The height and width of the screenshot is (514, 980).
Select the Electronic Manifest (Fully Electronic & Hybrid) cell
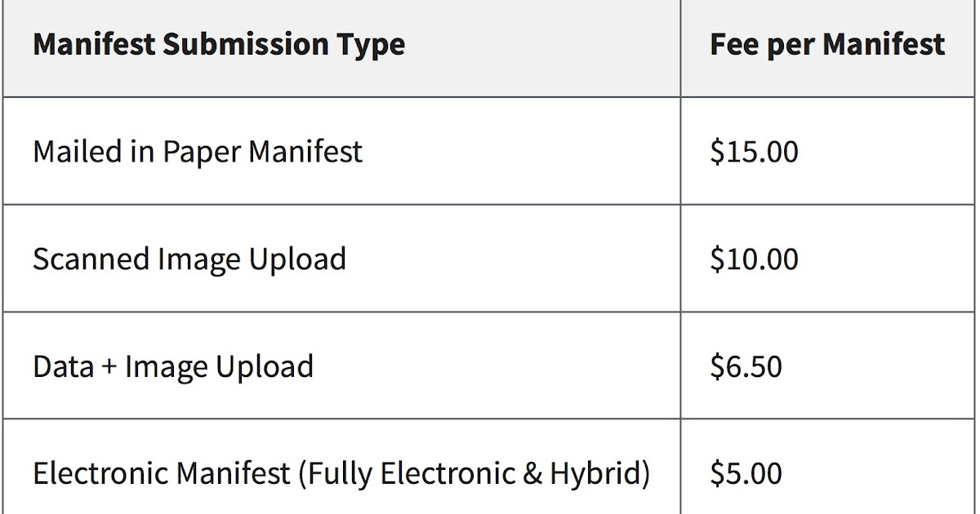341,473
